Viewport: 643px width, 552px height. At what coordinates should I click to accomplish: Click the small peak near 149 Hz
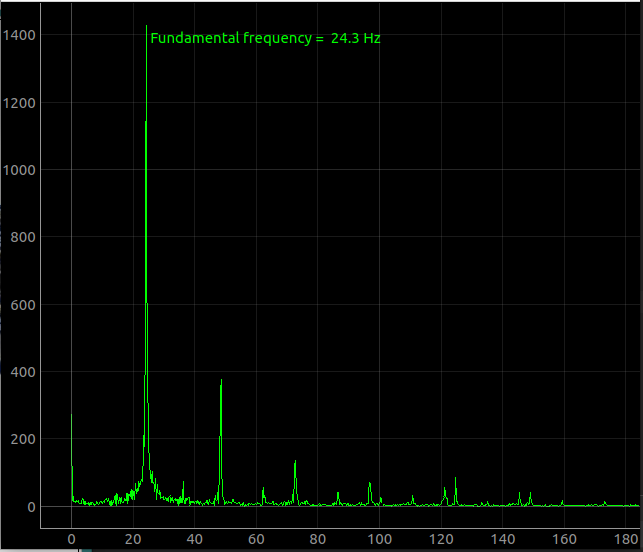(x=530, y=497)
